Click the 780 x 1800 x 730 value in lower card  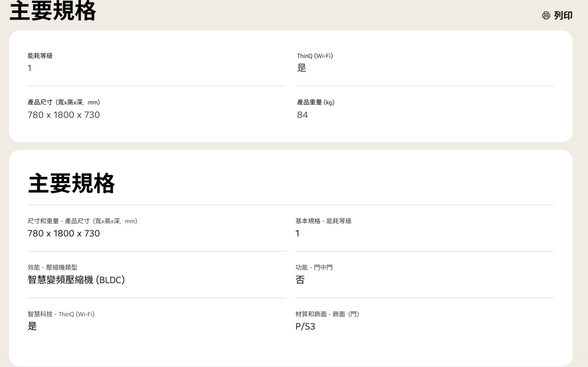pos(63,233)
